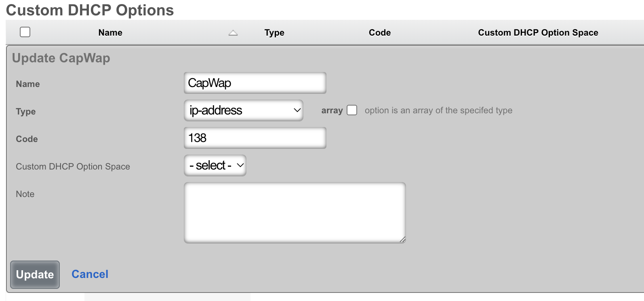Click the Update button
The height and width of the screenshot is (301, 644).
tap(34, 274)
